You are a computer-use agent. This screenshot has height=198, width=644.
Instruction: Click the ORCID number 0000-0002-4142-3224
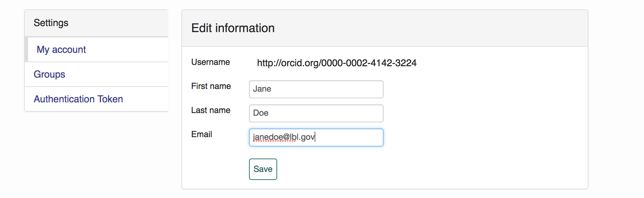pyautogui.click(x=369, y=63)
